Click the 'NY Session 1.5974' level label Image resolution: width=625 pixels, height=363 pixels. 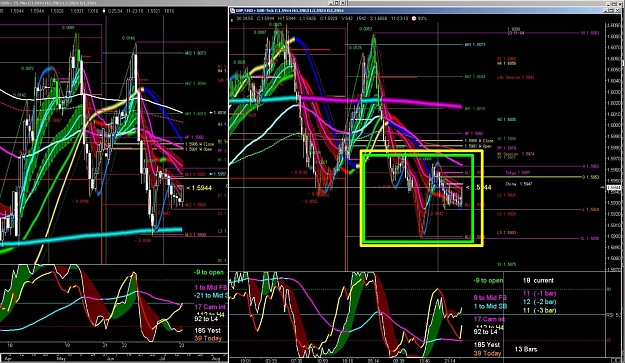tap(516, 154)
